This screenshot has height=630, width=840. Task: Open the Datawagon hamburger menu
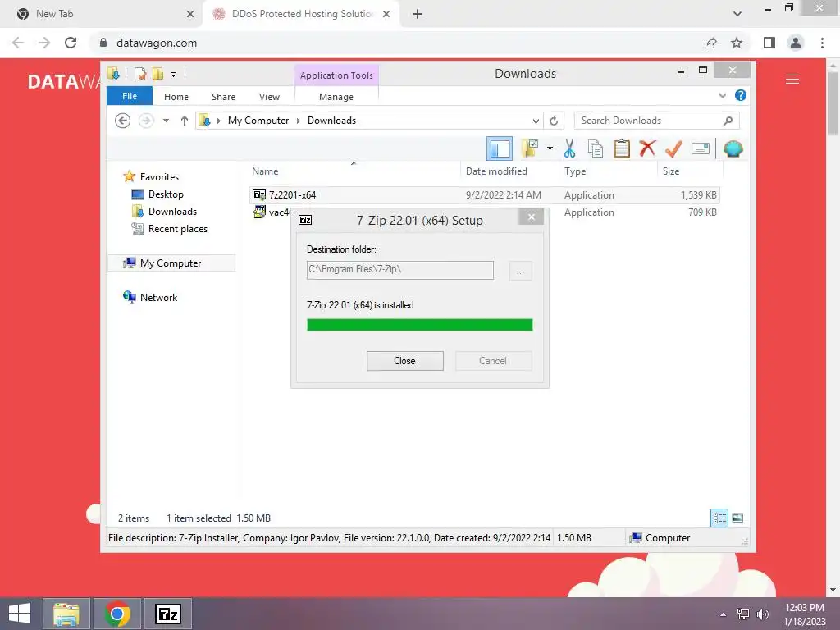pos(792,80)
